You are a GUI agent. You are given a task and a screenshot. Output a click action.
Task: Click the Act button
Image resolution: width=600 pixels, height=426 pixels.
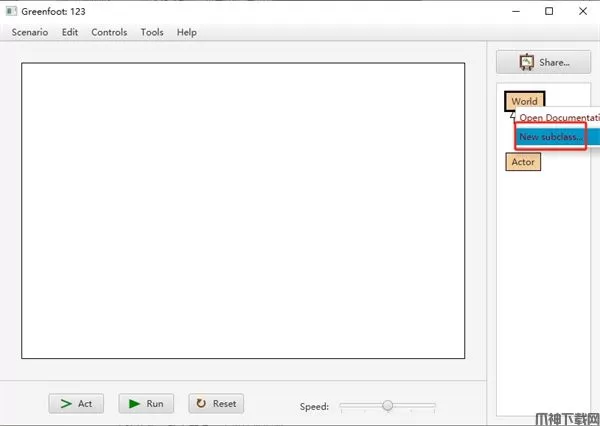(76, 403)
